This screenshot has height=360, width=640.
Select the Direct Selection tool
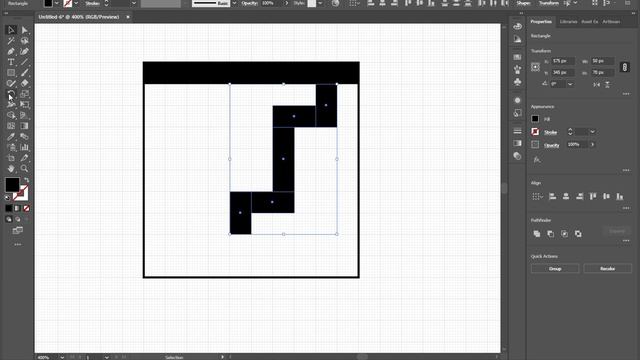[x=24, y=30]
